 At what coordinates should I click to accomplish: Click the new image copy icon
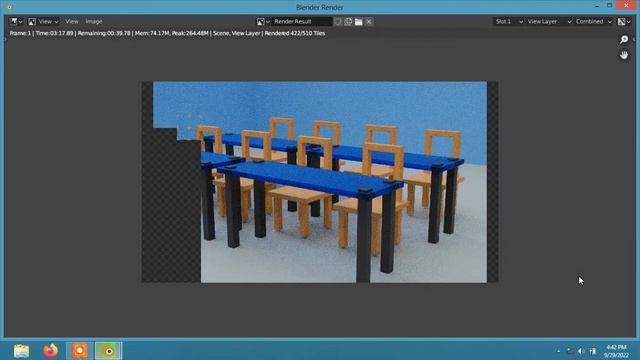(x=348, y=22)
